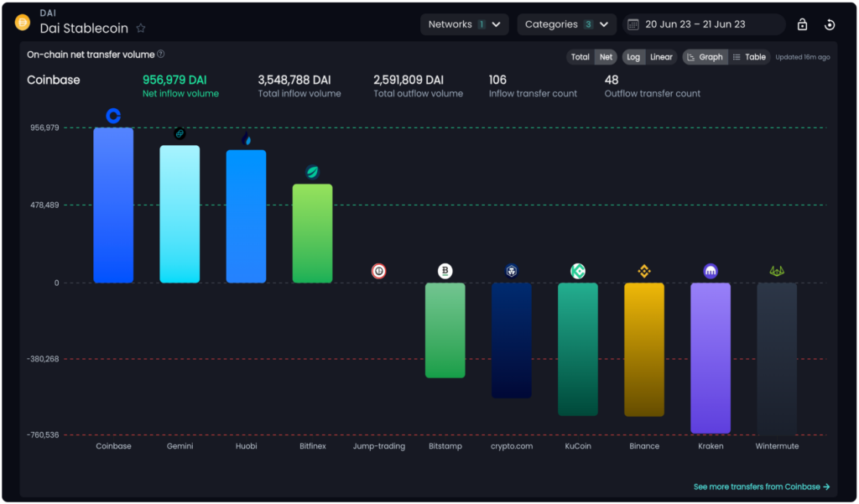Click the Bitfinex leaf logo
Image resolution: width=859 pixels, height=504 pixels.
pos(312,172)
